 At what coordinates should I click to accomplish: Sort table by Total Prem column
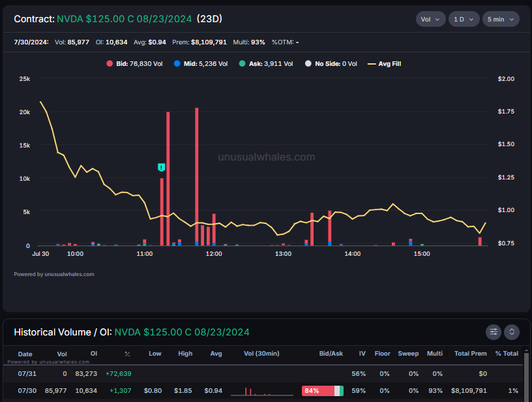470,354
